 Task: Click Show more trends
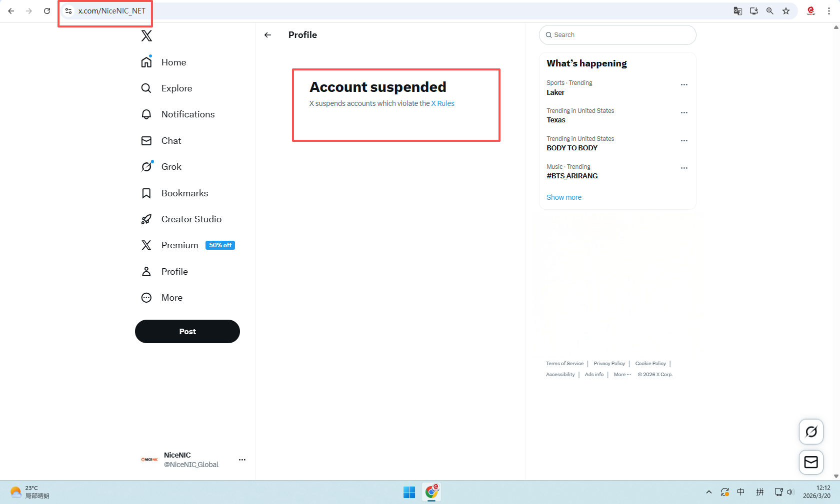564,197
